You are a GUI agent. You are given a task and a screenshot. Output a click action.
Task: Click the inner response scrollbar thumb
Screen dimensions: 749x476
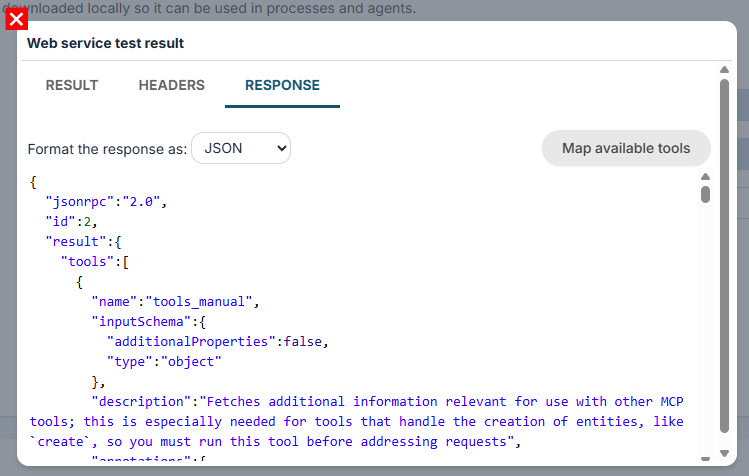[x=705, y=195]
